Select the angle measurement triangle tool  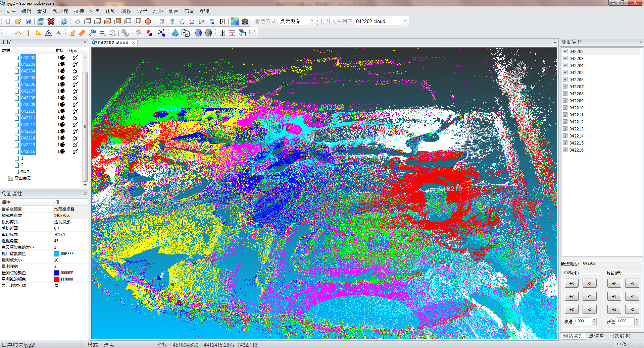click(38, 33)
